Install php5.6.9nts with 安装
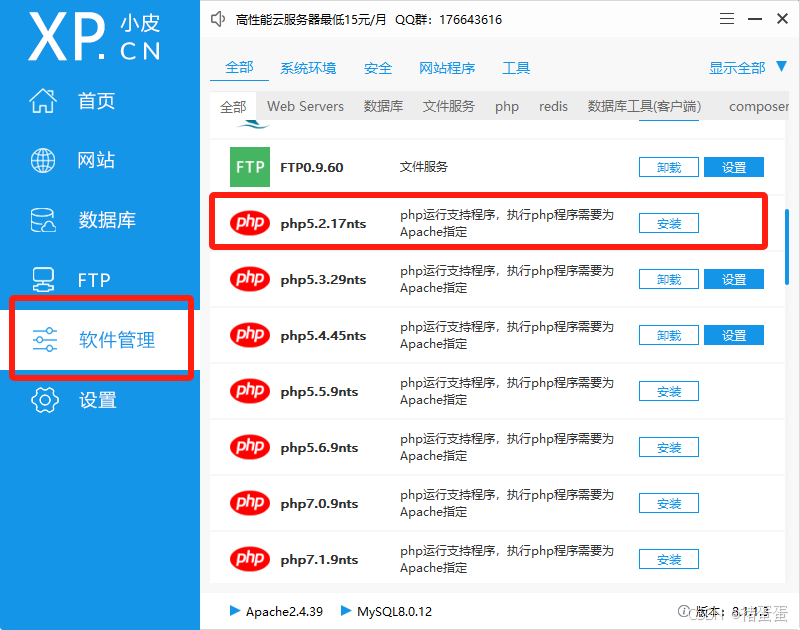 point(668,448)
